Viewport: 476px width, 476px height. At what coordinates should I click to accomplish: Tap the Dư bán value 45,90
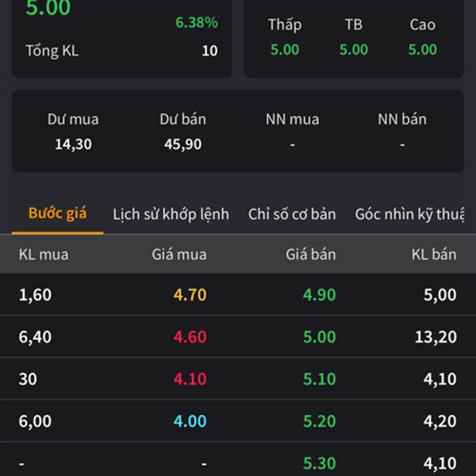coord(182,144)
